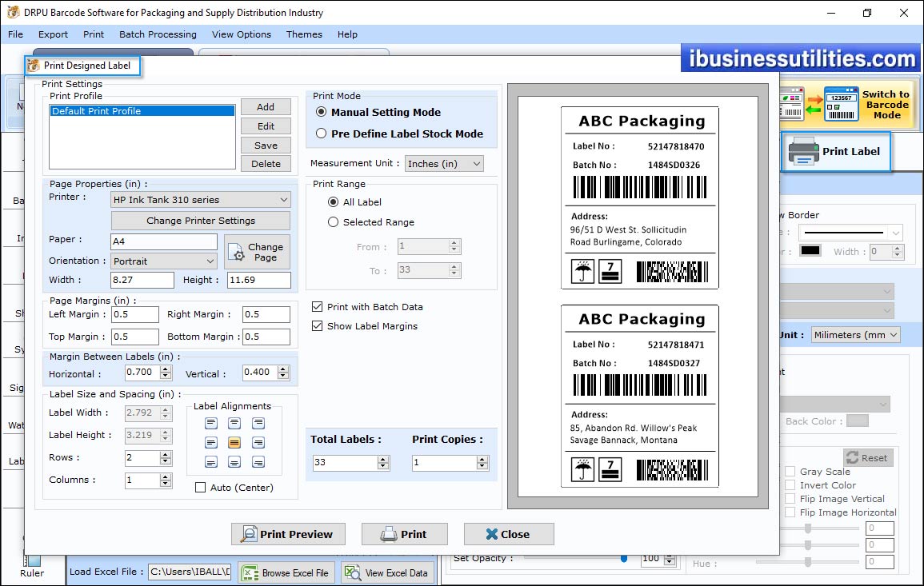Click the Print Designed Label dialog icon
The height and width of the screenshot is (586, 924).
coord(34,66)
